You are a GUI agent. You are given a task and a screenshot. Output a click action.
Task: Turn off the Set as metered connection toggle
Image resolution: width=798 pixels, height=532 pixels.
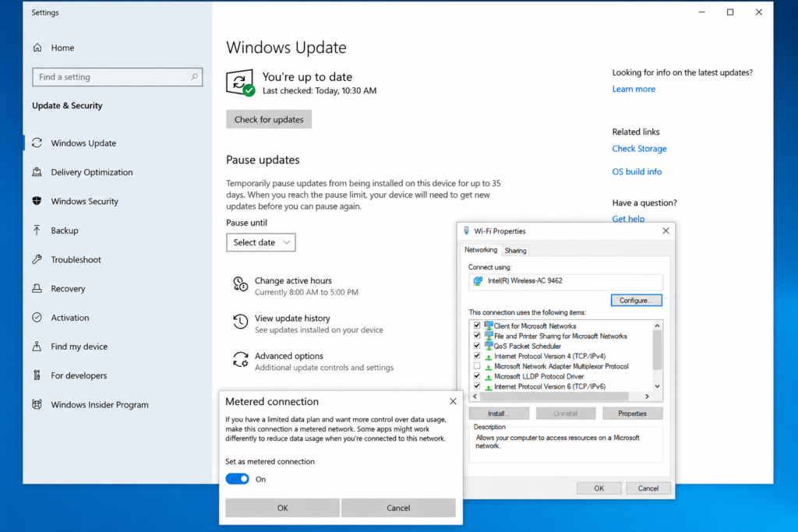click(237, 479)
